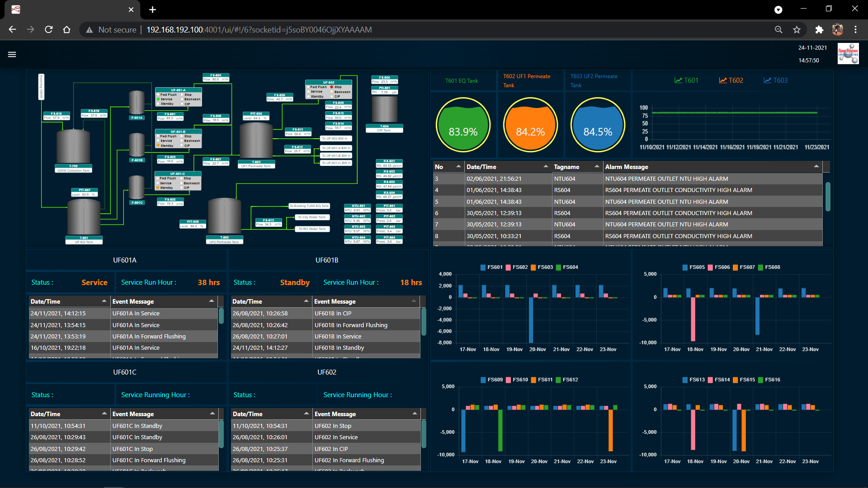Click the T-804 CIP Tank graphic
Image resolution: width=868 pixels, height=488 pixels.
(384, 110)
